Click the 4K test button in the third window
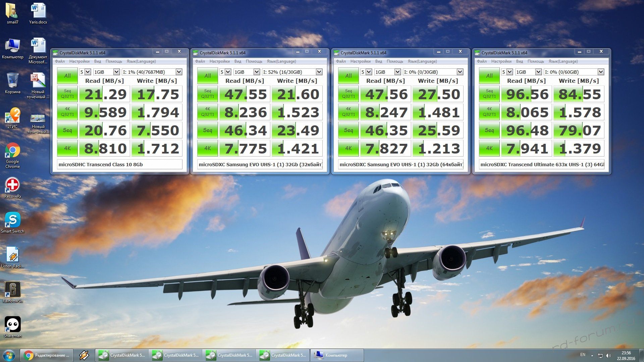Image resolution: width=644 pixels, height=362 pixels. (x=348, y=148)
